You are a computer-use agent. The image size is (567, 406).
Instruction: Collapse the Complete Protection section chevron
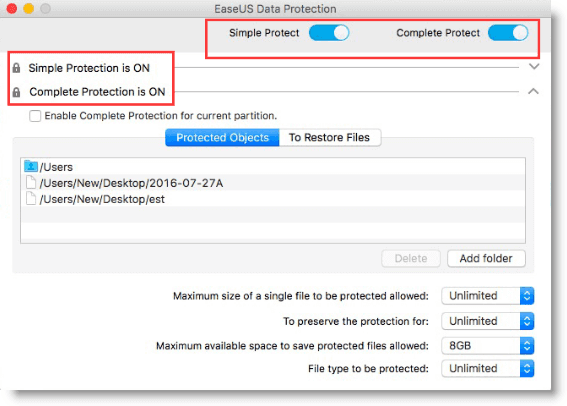point(533,91)
